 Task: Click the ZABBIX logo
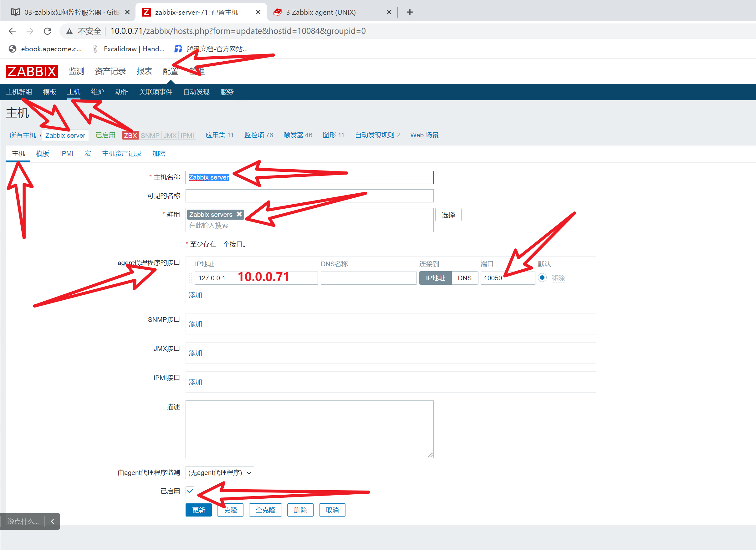pos(32,71)
